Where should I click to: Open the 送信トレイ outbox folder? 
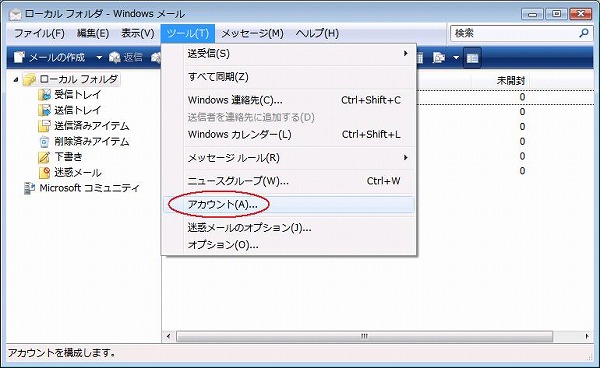pos(78,110)
